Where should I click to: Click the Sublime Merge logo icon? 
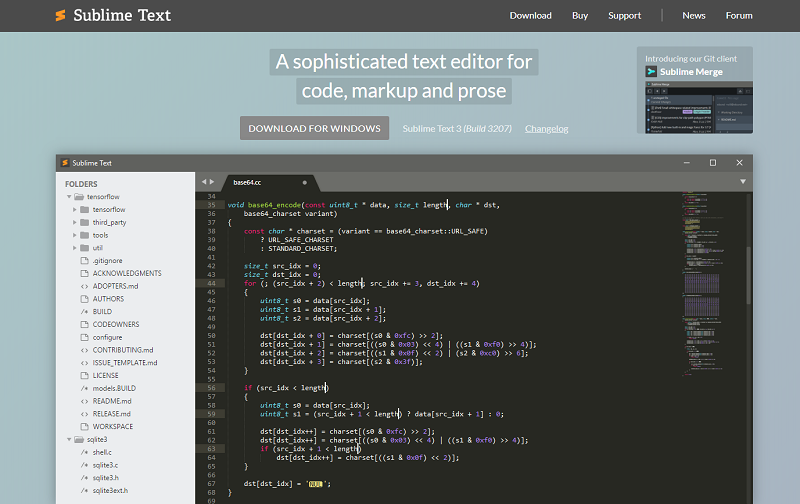pyautogui.click(x=651, y=72)
